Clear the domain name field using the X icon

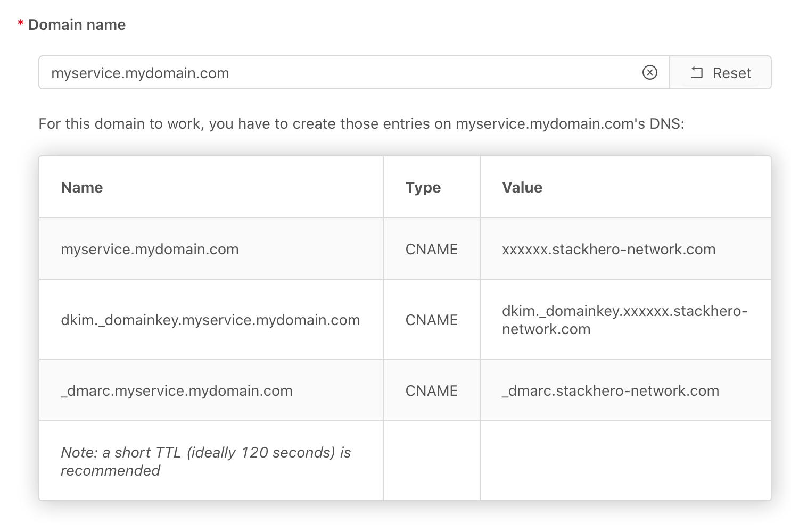(x=649, y=72)
